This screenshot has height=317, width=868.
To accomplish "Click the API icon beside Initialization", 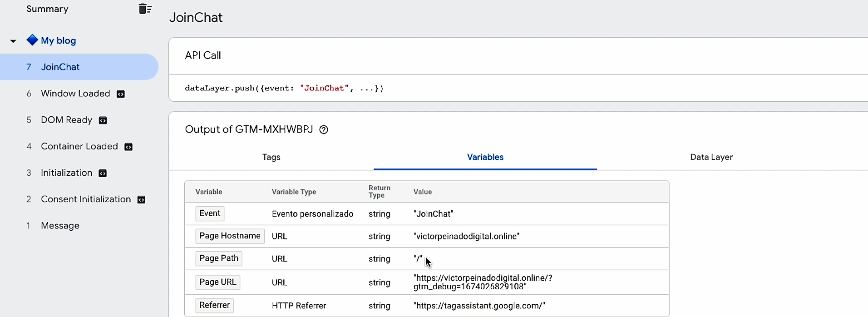I will tap(103, 173).
